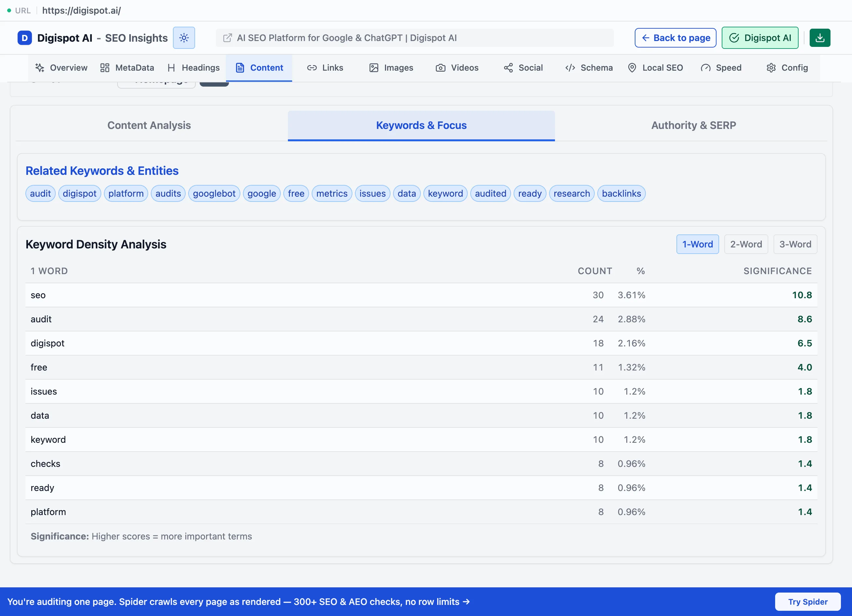Click the 'seo' row in density table
This screenshot has height=616, width=852.
click(x=421, y=295)
